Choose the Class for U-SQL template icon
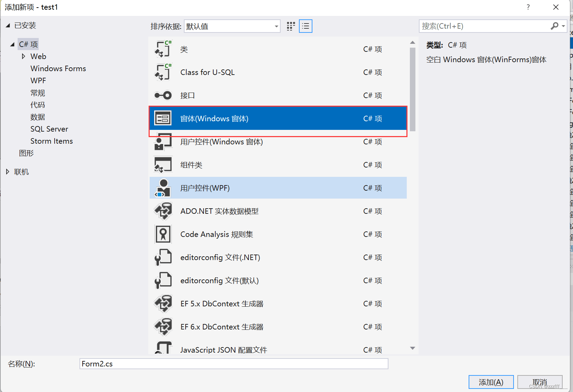The image size is (573, 392). pos(163,72)
